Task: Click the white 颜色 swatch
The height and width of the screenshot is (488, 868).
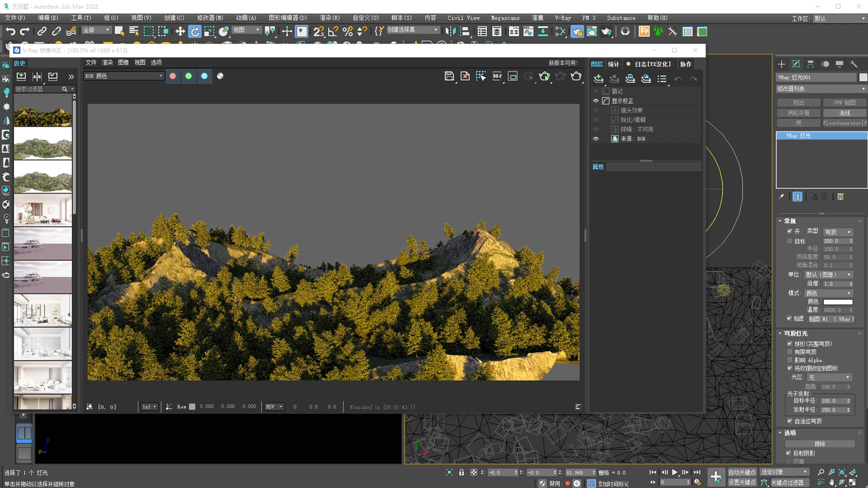Action: (837, 301)
